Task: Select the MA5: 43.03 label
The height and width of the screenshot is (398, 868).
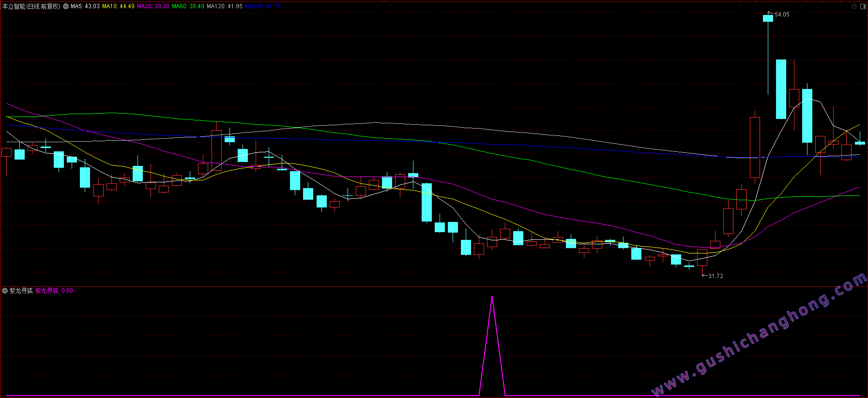Action: (85, 6)
